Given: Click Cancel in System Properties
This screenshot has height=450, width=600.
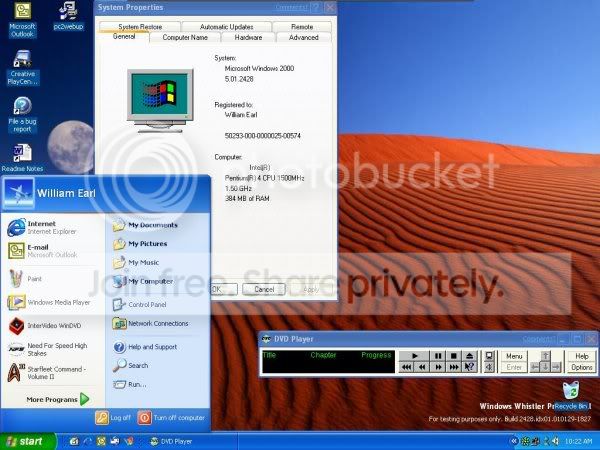Looking at the screenshot, I should pos(264,289).
